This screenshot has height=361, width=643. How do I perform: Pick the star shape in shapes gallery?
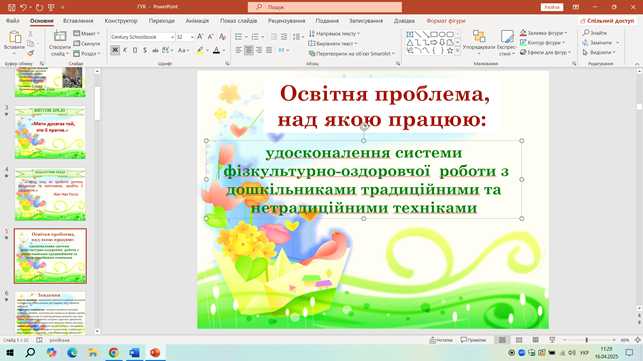[450, 51]
